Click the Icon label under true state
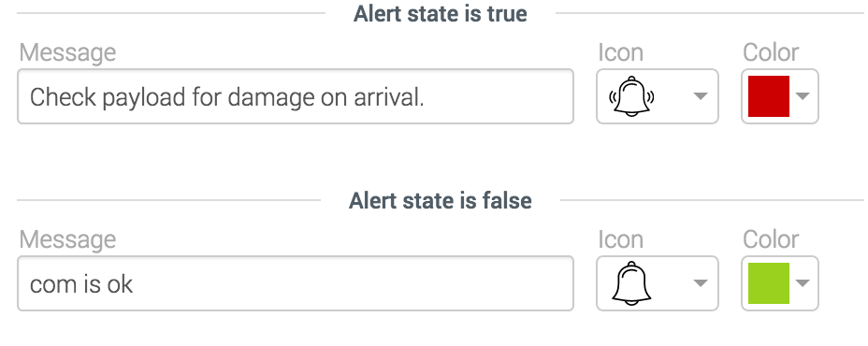868x346 pixels. point(620,53)
